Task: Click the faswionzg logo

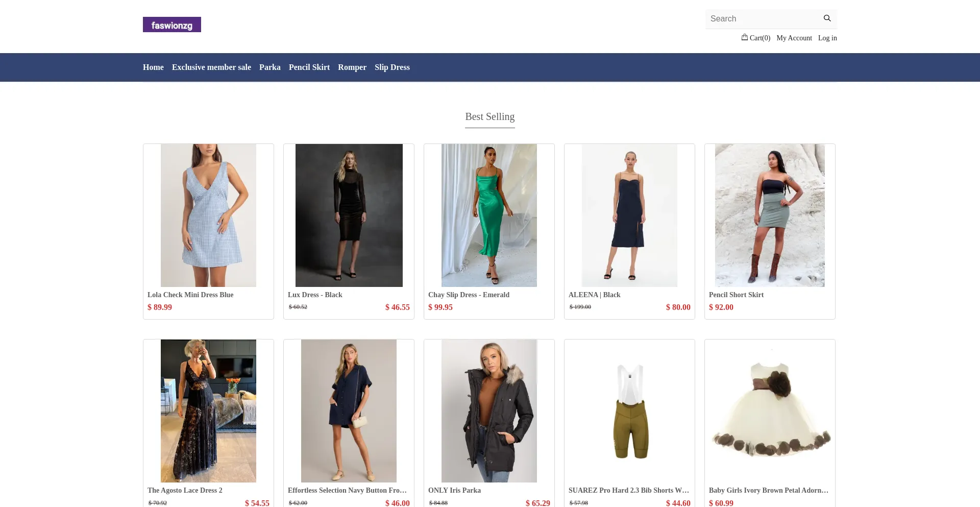Action: (x=171, y=24)
